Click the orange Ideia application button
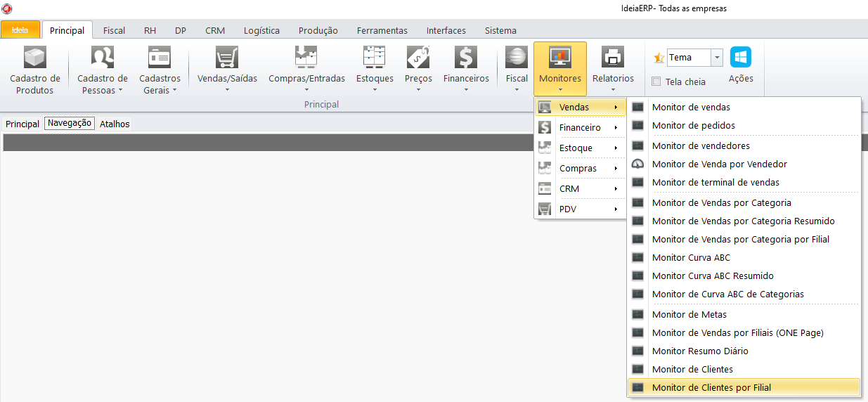Viewport: 868px width, 402px height. pos(20,30)
